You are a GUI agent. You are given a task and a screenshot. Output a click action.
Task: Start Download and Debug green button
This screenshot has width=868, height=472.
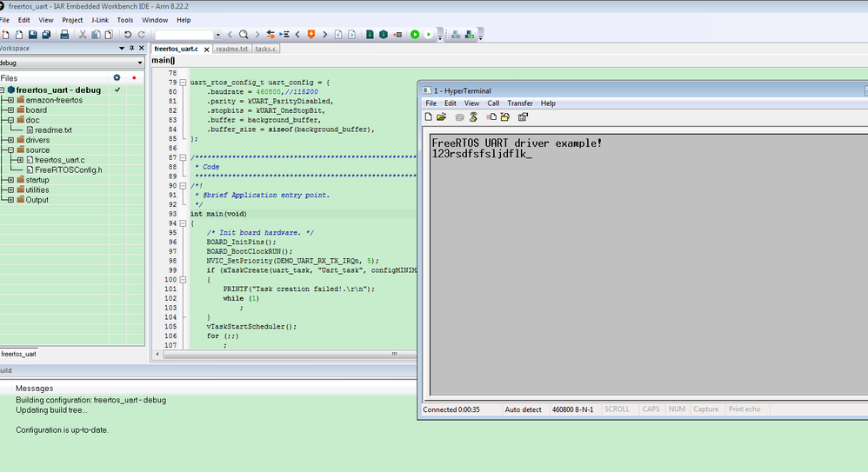[x=415, y=34]
